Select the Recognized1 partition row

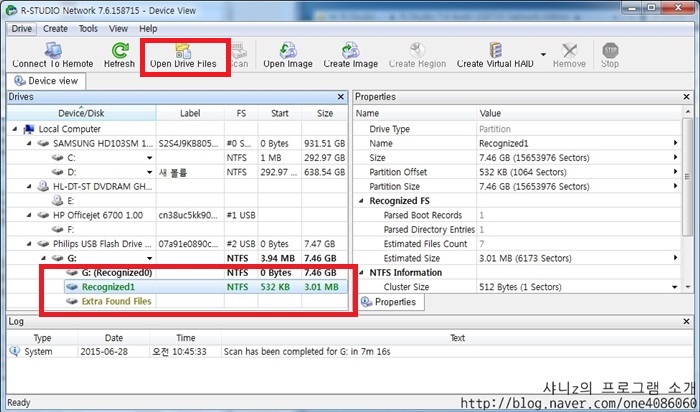pyautogui.click(x=205, y=287)
